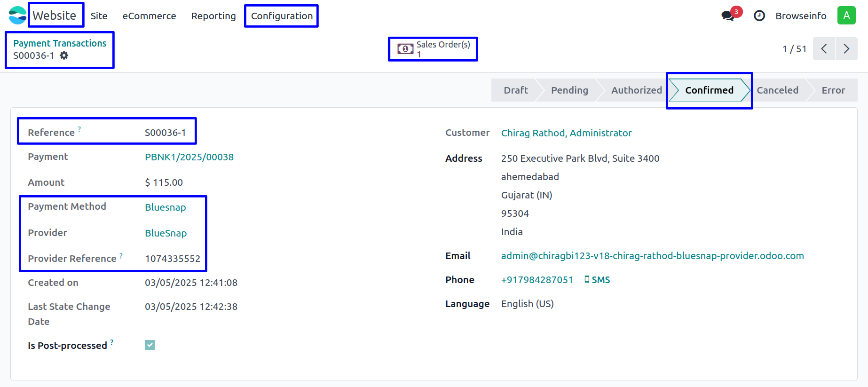Select the Confirmed status stage
The image size is (868, 387).
point(709,90)
